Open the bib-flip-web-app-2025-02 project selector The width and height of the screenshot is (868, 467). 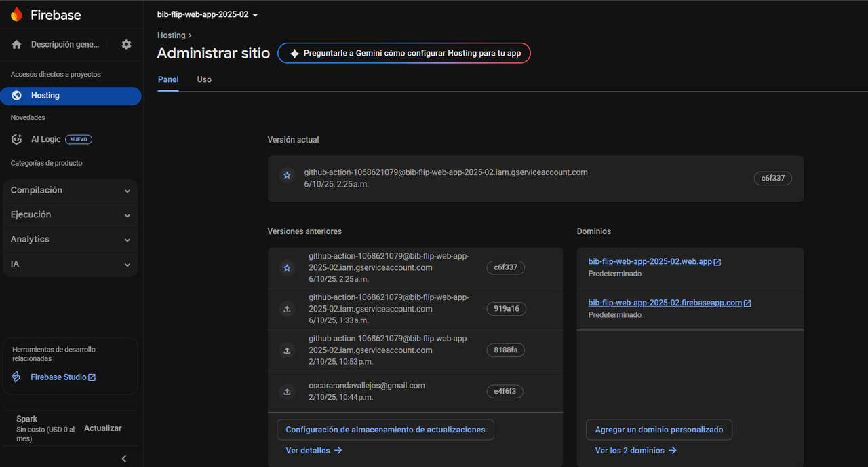click(x=208, y=14)
